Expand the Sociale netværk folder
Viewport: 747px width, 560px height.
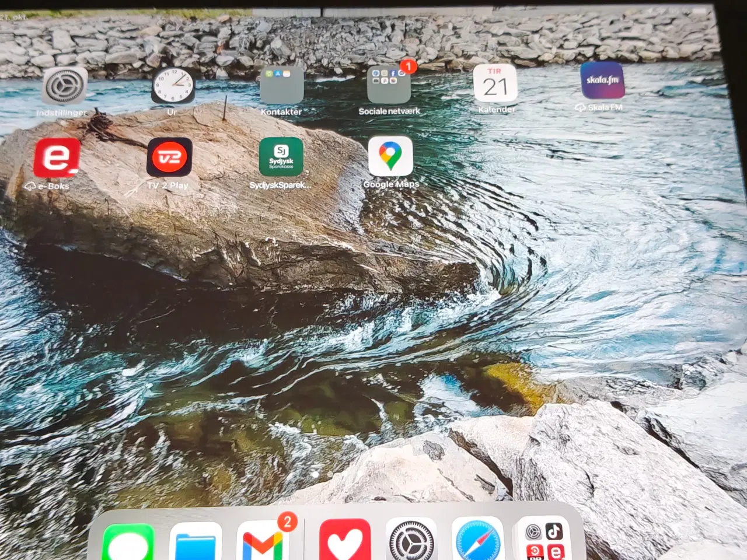point(389,85)
